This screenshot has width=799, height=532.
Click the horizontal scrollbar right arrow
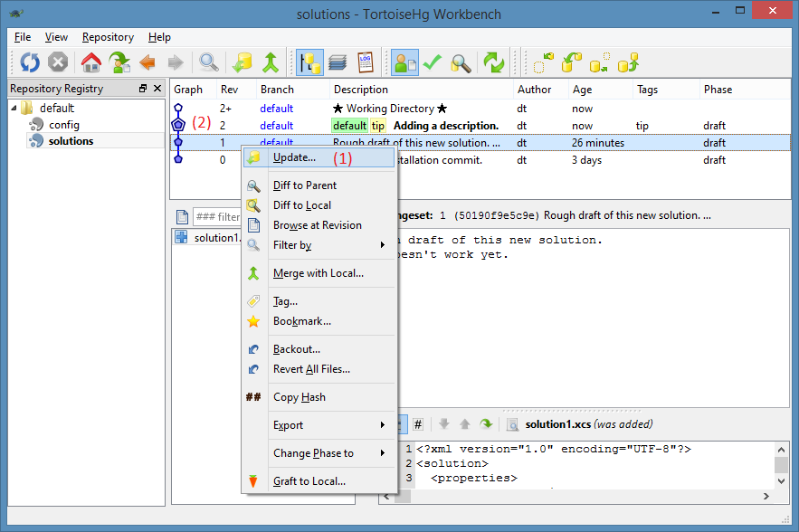point(766,497)
